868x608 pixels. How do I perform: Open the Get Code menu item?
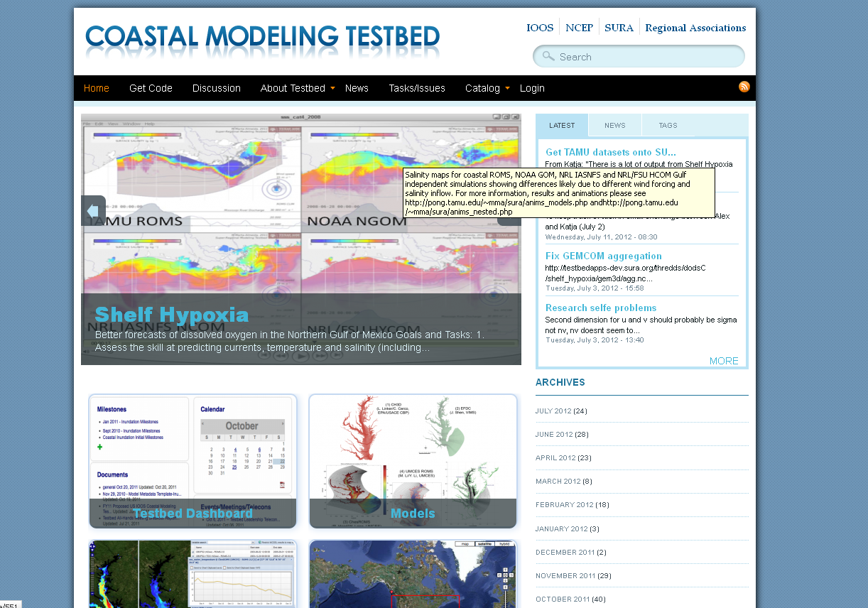point(151,88)
